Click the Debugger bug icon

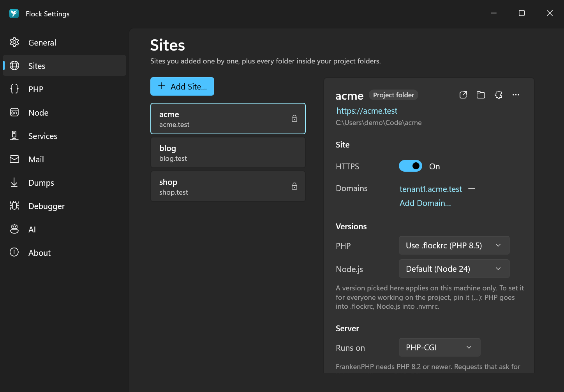(14, 206)
